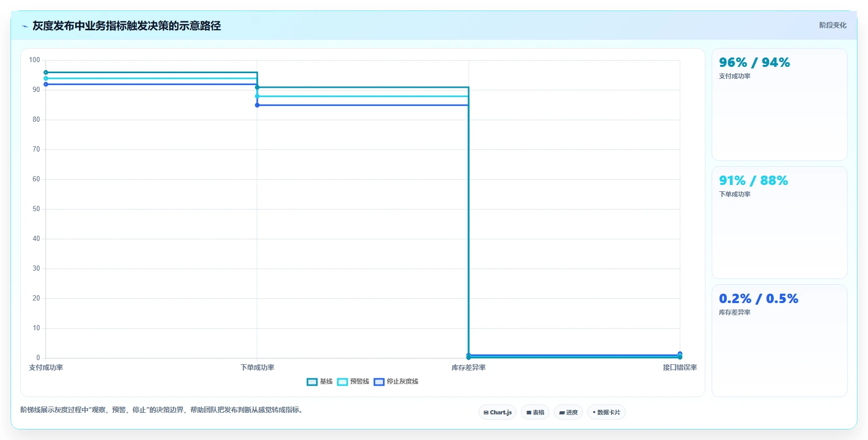The width and height of the screenshot is (868, 440).
Task: Click the 预警线 data point at 下单成功率
Action: [257, 96]
